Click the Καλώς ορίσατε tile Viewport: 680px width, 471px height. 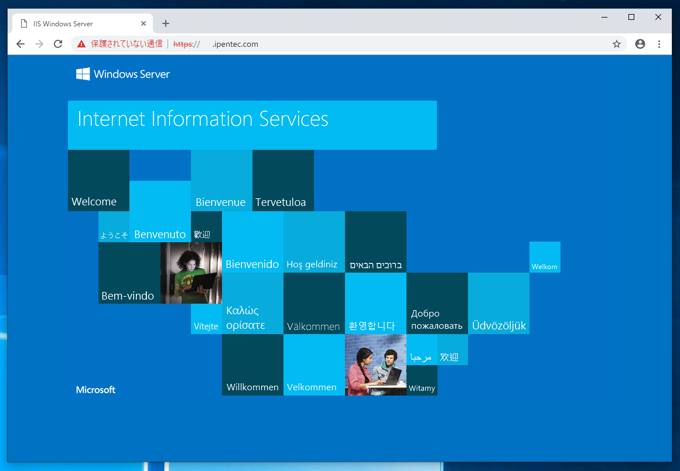pos(252,304)
